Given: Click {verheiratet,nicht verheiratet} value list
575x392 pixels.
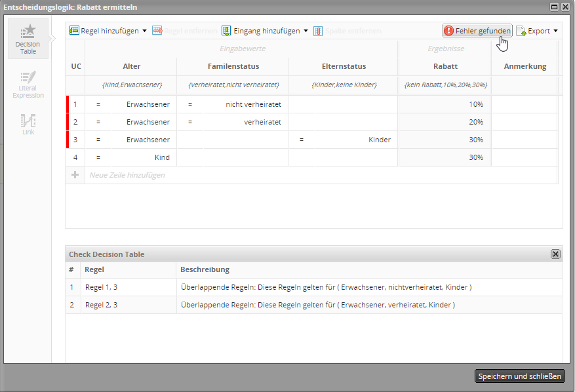Looking at the screenshot, I should [x=233, y=85].
